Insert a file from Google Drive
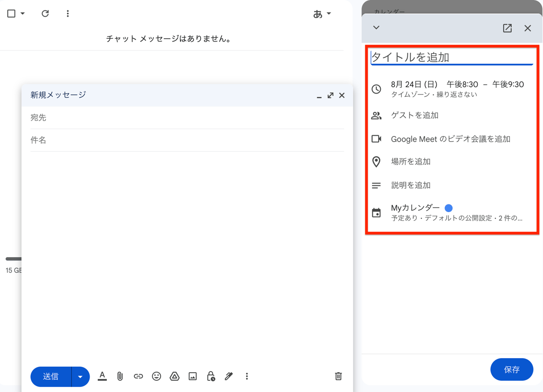543x392 pixels. click(x=175, y=376)
